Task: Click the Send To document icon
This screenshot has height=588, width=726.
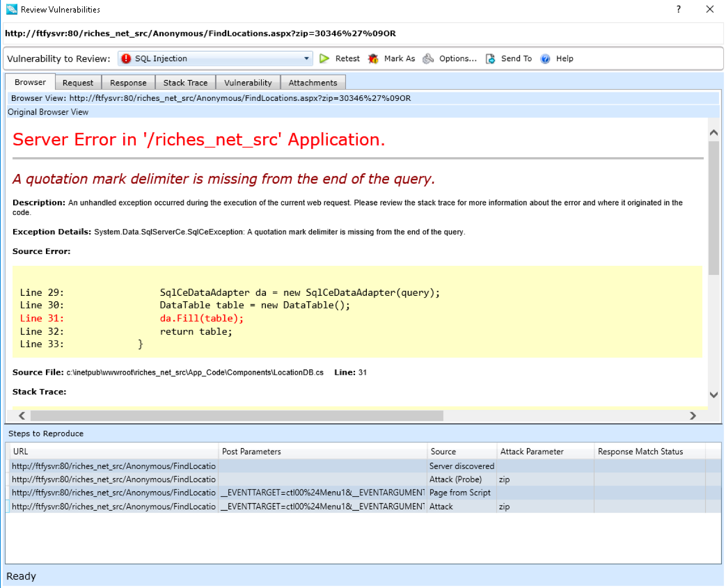Action: coord(491,59)
